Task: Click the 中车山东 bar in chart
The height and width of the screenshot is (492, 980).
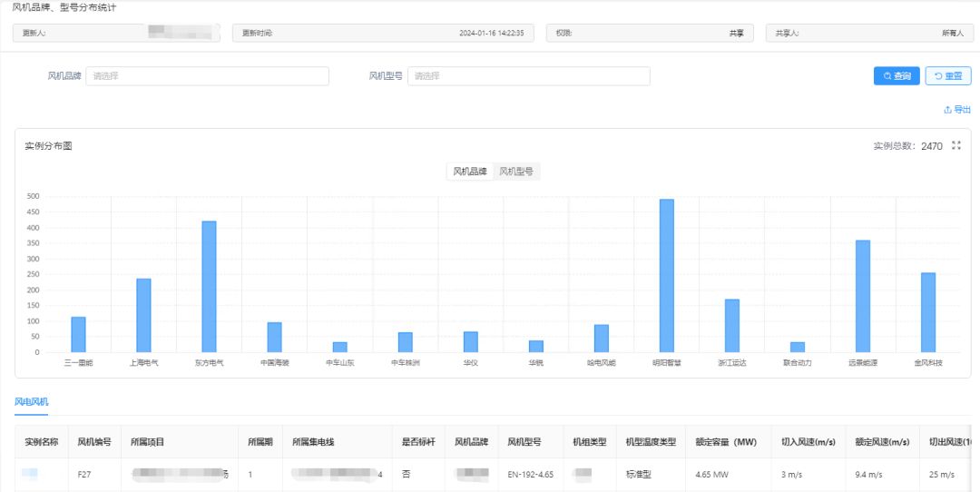Action: (x=340, y=347)
